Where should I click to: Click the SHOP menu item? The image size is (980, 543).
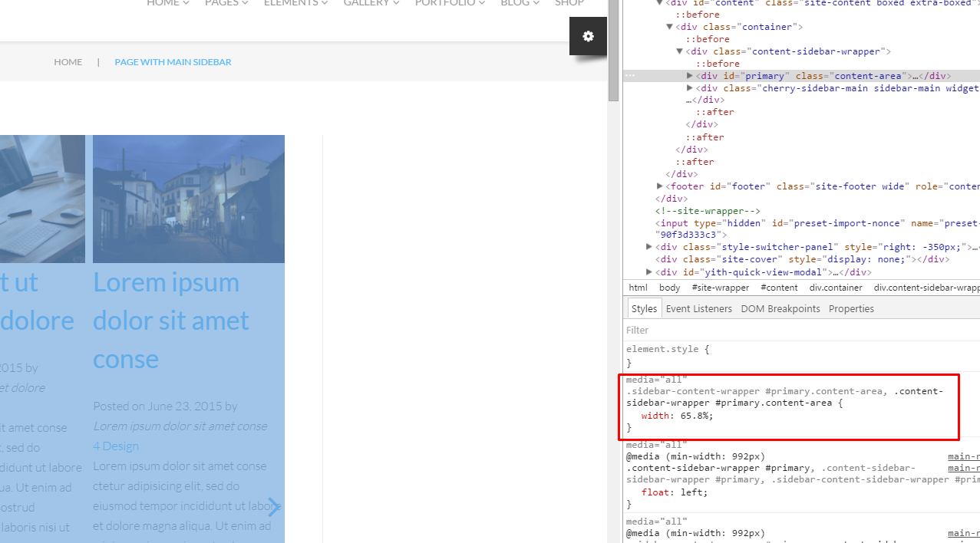pos(569,3)
